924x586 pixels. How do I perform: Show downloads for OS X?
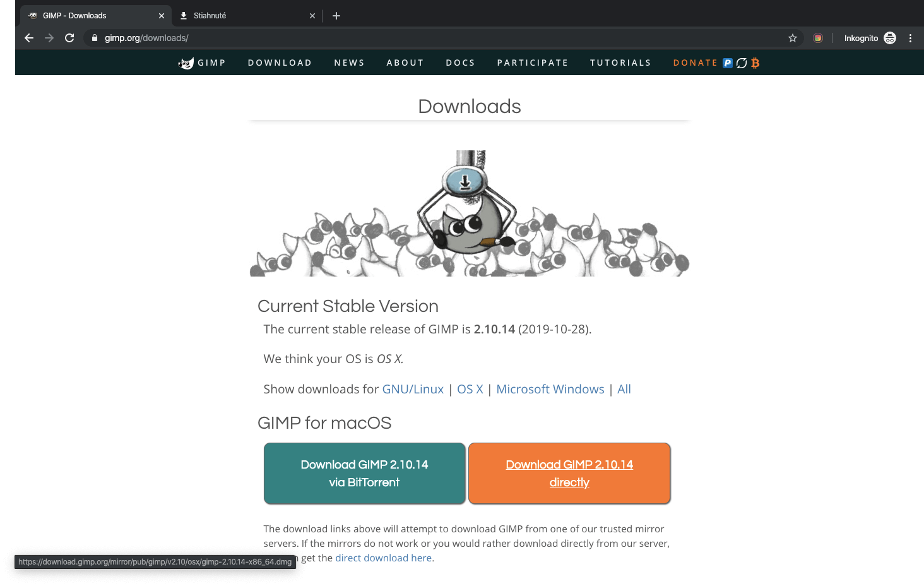[x=470, y=389]
